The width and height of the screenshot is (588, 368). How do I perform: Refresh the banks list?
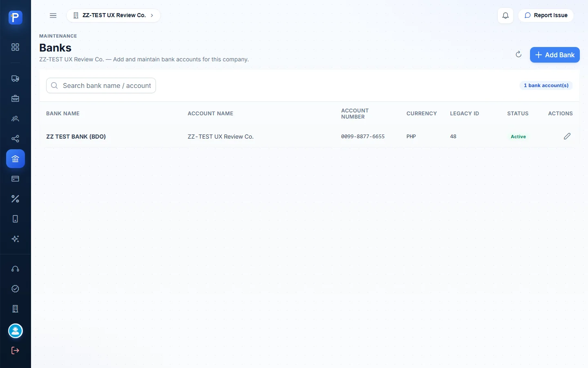coord(519,54)
